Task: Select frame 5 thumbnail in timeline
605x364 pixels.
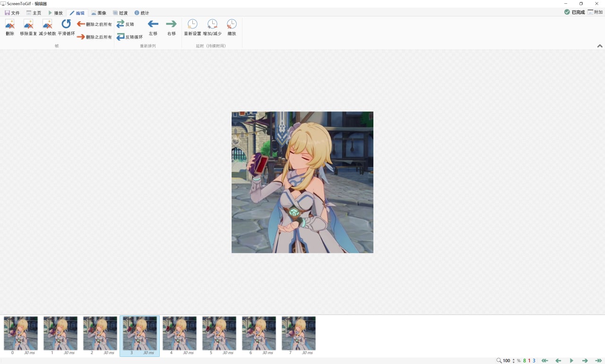Action: click(219, 333)
